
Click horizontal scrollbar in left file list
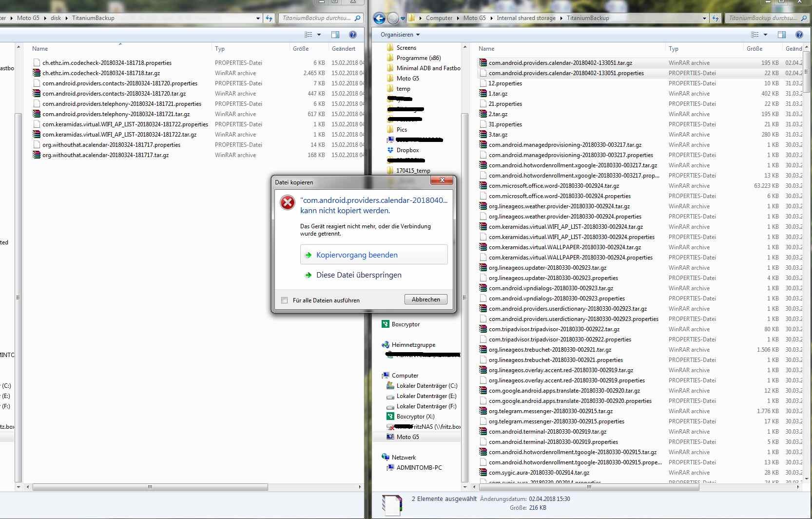[x=150, y=487]
